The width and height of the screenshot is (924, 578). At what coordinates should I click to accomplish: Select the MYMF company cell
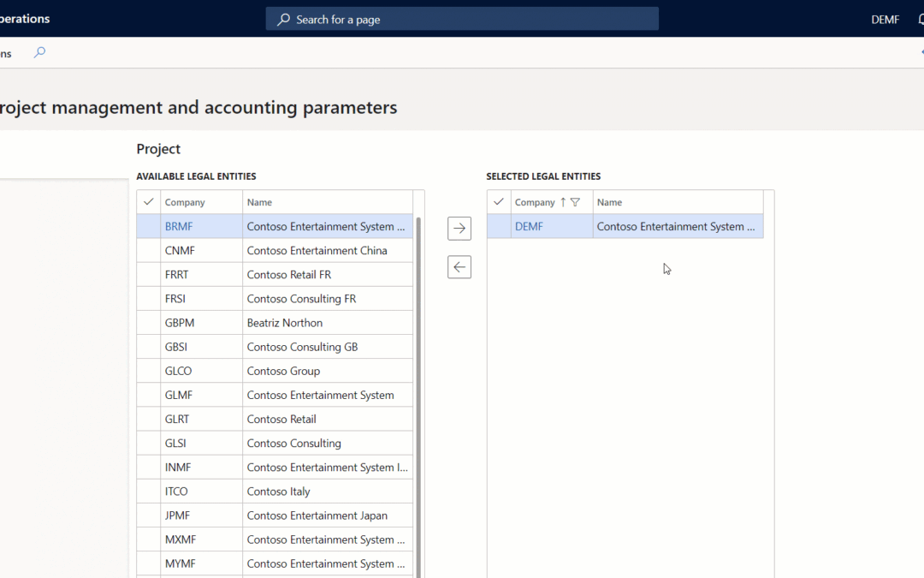[x=201, y=563]
